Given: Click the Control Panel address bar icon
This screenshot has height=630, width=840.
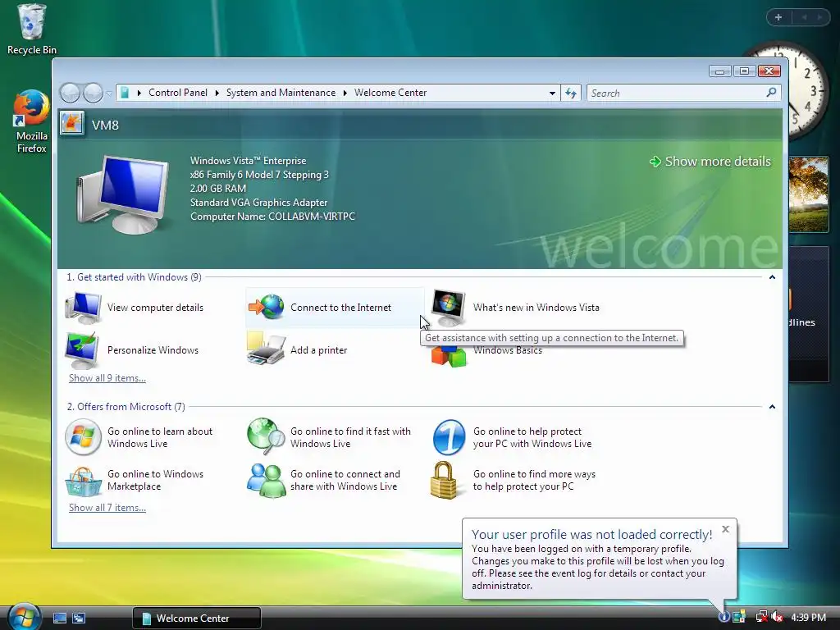Looking at the screenshot, I should tap(125, 93).
